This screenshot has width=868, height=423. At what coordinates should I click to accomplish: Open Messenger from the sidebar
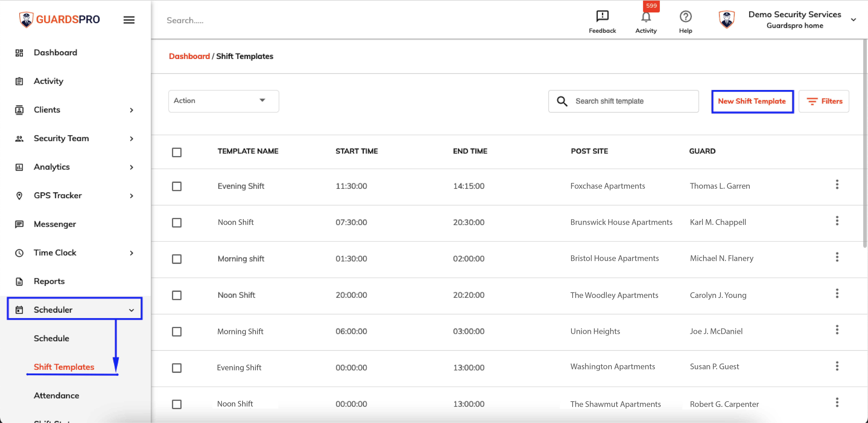click(x=55, y=224)
